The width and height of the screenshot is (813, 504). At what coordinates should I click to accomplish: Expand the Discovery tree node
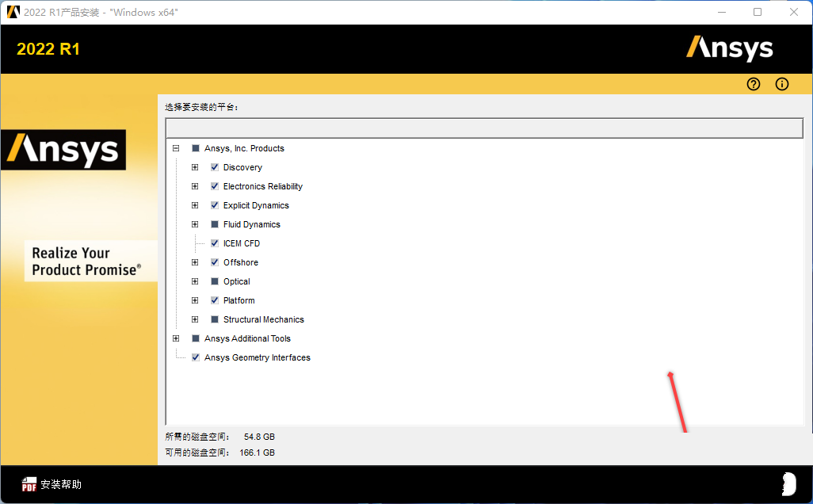pos(195,167)
